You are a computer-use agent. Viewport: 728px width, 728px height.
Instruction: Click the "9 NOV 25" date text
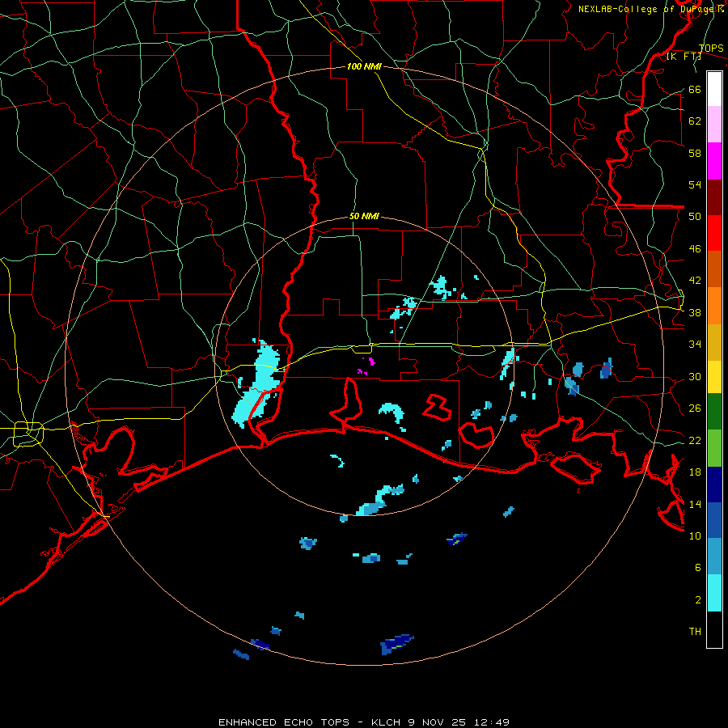[x=438, y=722]
